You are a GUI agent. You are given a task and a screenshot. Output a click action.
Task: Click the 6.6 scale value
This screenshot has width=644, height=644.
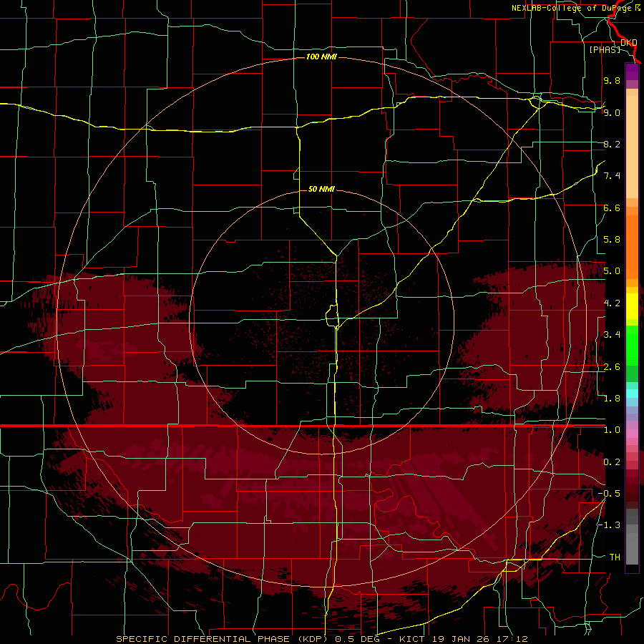[612, 208]
